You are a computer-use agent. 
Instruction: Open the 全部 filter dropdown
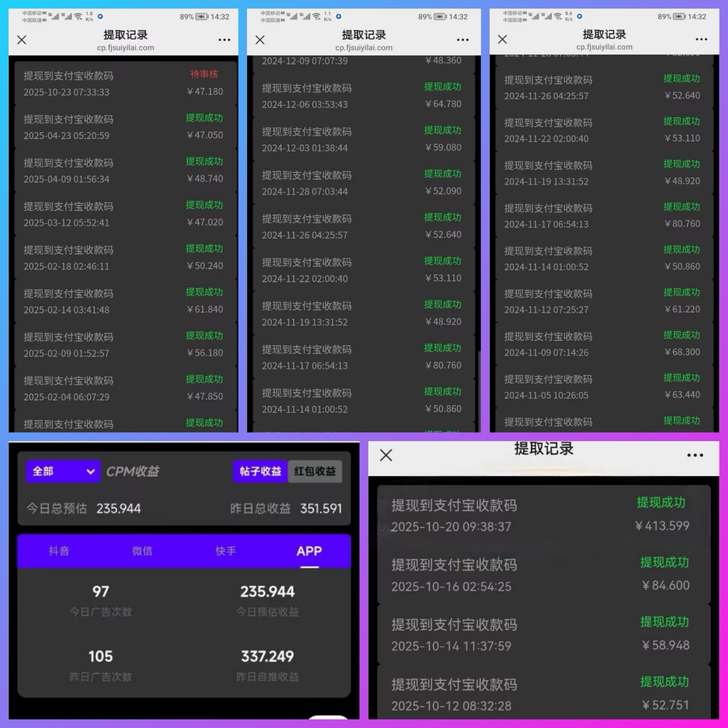click(63, 471)
